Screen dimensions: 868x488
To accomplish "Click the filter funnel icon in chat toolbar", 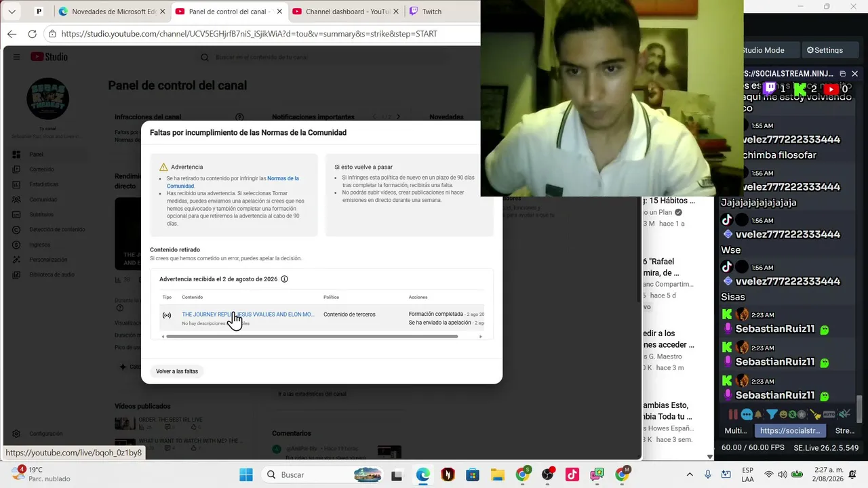I will [772, 414].
